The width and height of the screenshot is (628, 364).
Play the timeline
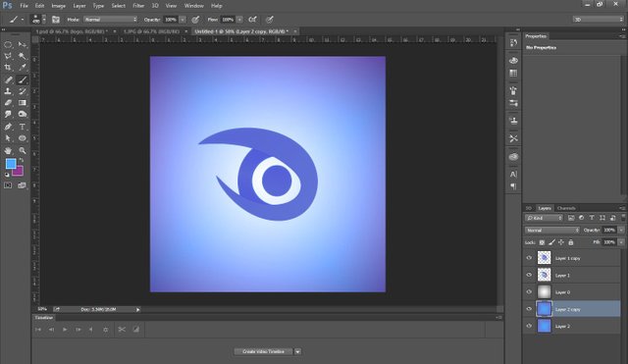(65, 329)
